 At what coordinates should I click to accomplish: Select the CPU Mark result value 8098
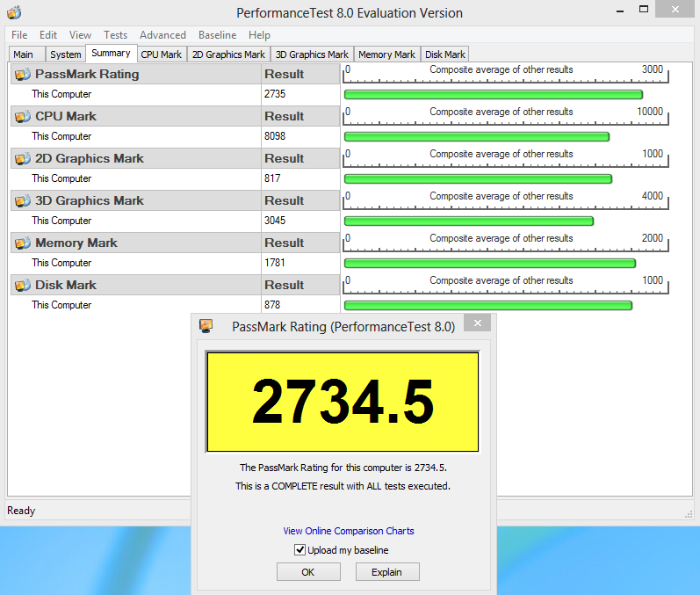(275, 136)
